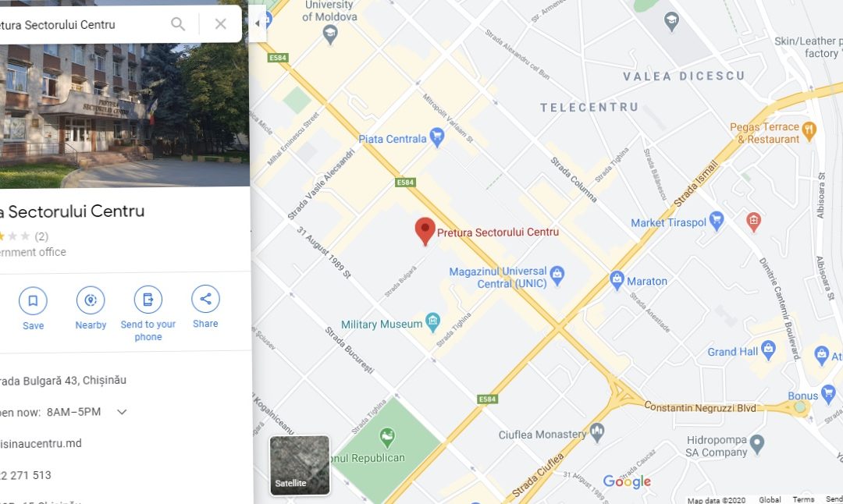Click the Nearby icon

coord(91,300)
